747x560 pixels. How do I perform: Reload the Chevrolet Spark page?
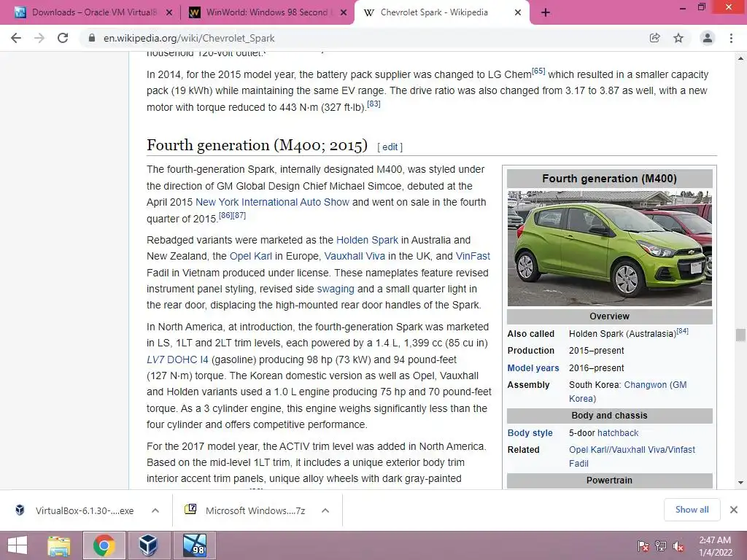click(x=63, y=38)
